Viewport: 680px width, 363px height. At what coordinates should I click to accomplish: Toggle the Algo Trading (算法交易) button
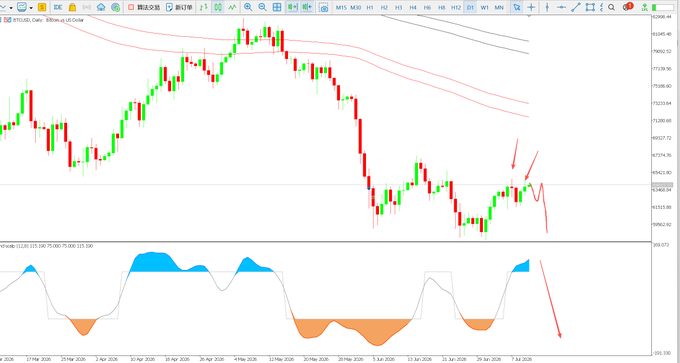[x=144, y=7]
